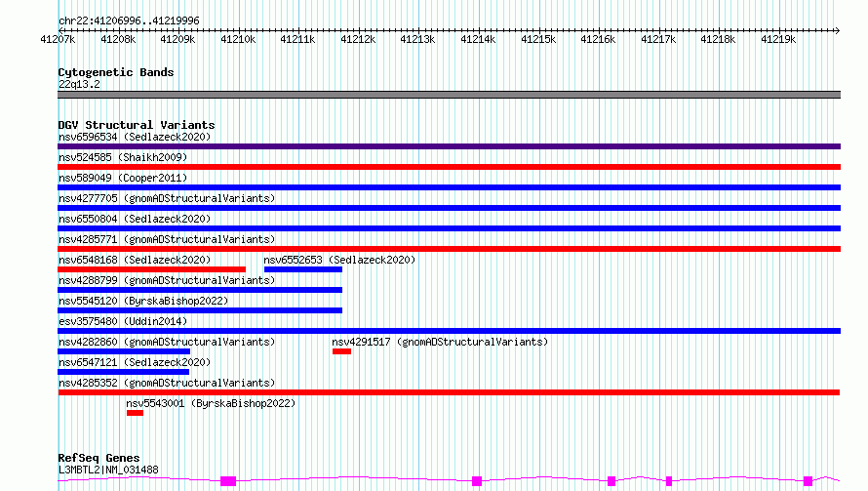The height and width of the screenshot is (491, 868).
Task: Open the nsv524585 (Shaikh2009) label
Action: pyautogui.click(x=123, y=157)
